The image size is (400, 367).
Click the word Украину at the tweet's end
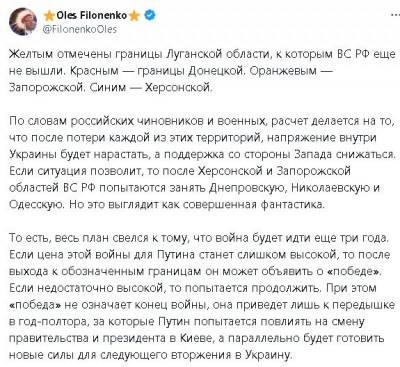(x=268, y=355)
